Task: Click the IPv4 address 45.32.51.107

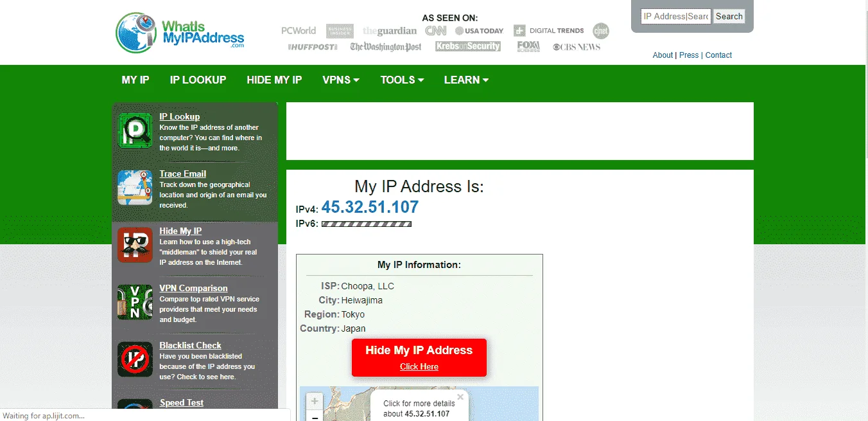Action: [x=370, y=207]
